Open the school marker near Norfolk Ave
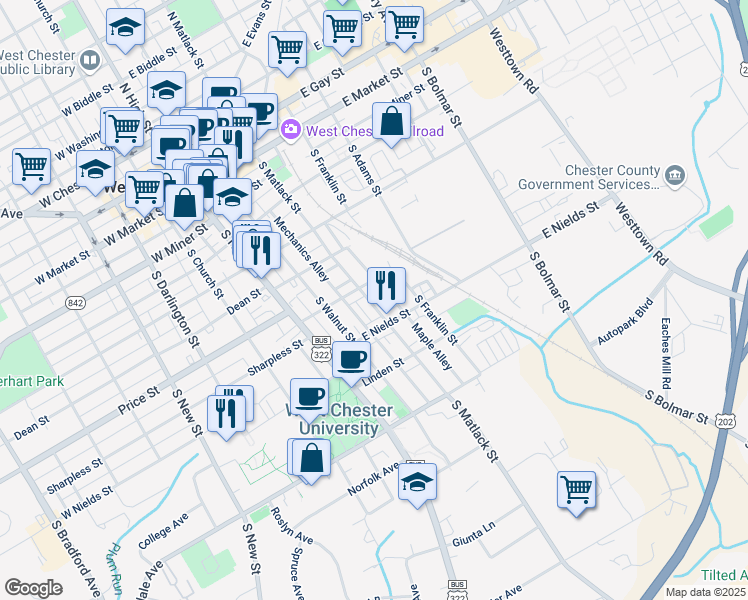The image size is (748, 600). pyautogui.click(x=417, y=486)
